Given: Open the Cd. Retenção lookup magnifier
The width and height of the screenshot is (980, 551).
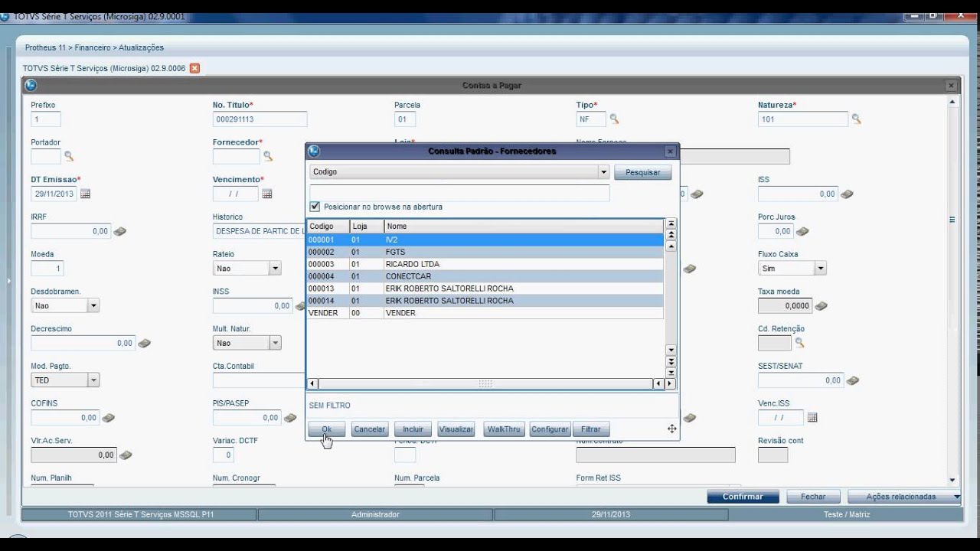Looking at the screenshot, I should pos(799,343).
